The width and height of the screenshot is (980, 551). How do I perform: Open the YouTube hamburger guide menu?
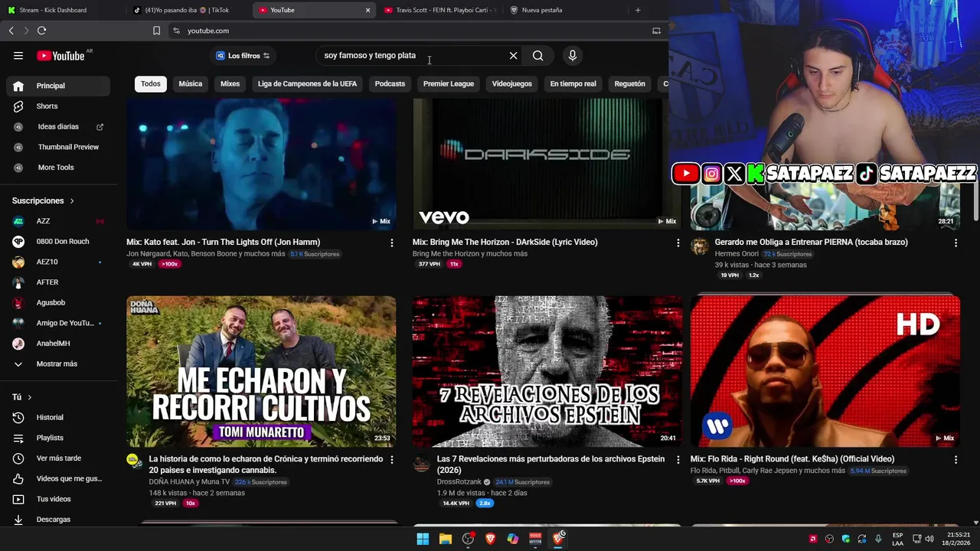[x=18, y=55]
